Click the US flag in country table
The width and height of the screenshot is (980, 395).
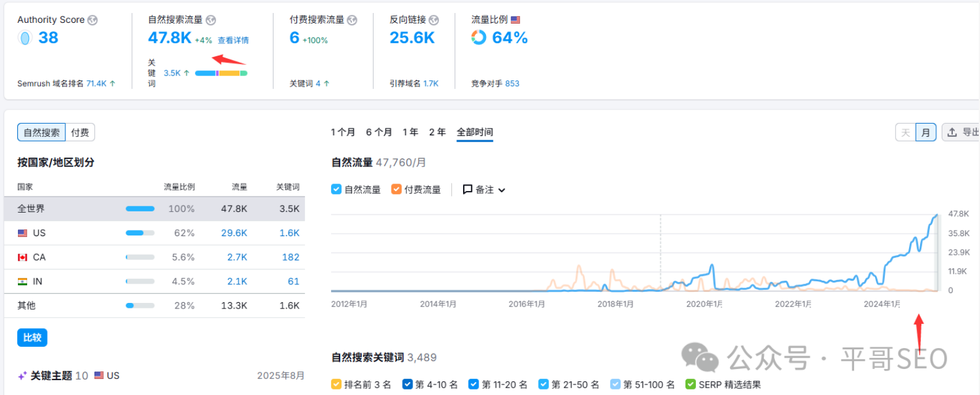coord(22,233)
